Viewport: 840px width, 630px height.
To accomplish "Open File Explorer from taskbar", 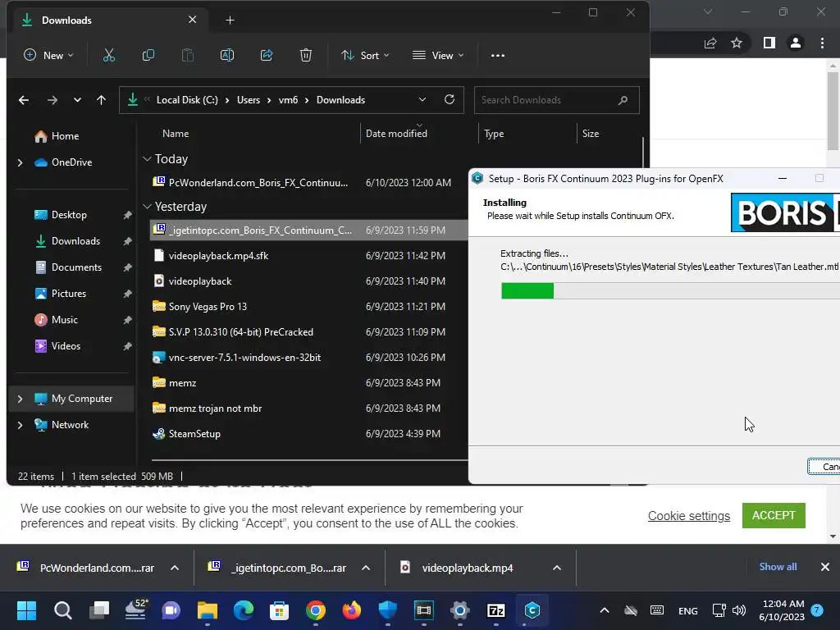I will pyautogui.click(x=208, y=610).
